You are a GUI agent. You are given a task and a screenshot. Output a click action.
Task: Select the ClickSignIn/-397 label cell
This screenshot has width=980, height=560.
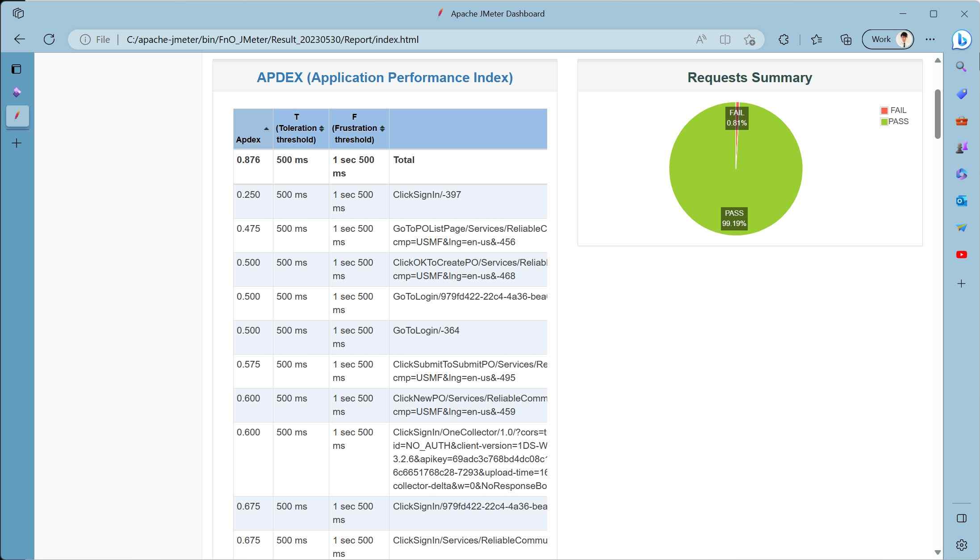(x=468, y=201)
